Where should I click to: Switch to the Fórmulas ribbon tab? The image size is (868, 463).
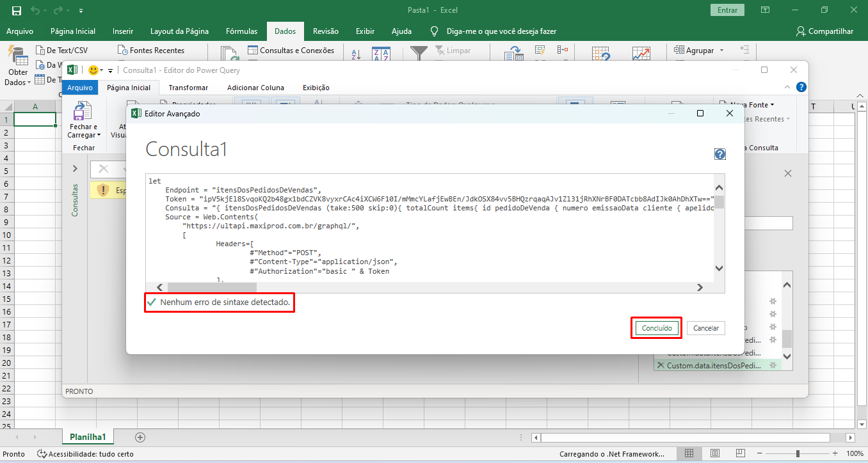point(242,31)
